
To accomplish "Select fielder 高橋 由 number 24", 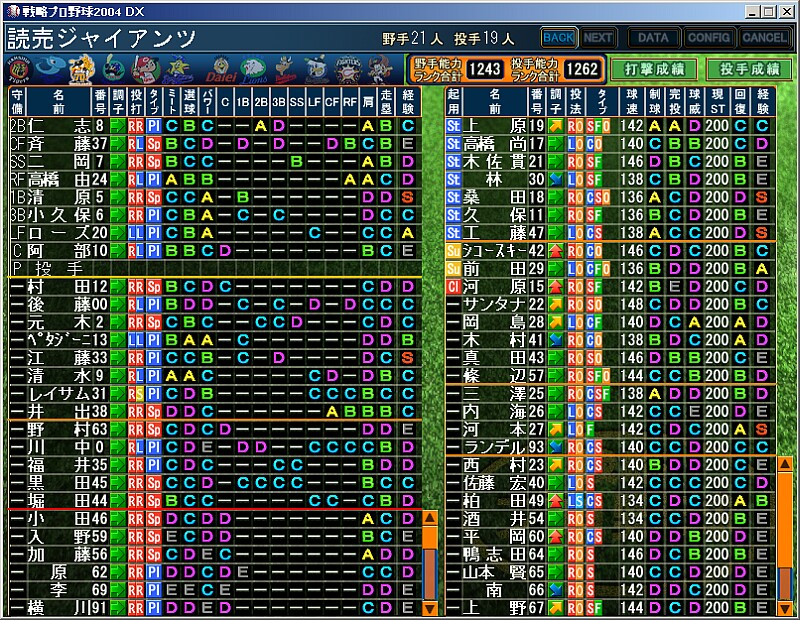I will pyautogui.click(x=215, y=180).
